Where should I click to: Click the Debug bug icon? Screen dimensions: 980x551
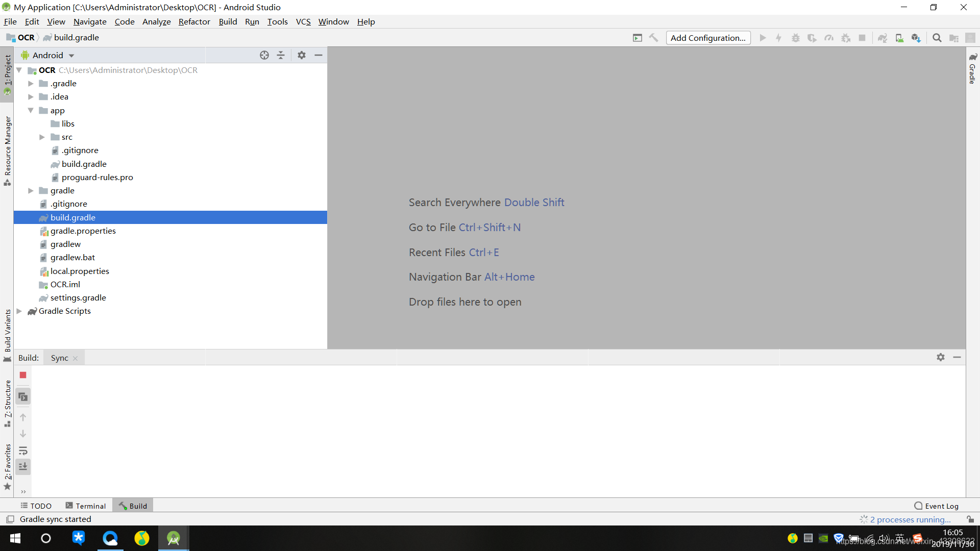point(796,38)
